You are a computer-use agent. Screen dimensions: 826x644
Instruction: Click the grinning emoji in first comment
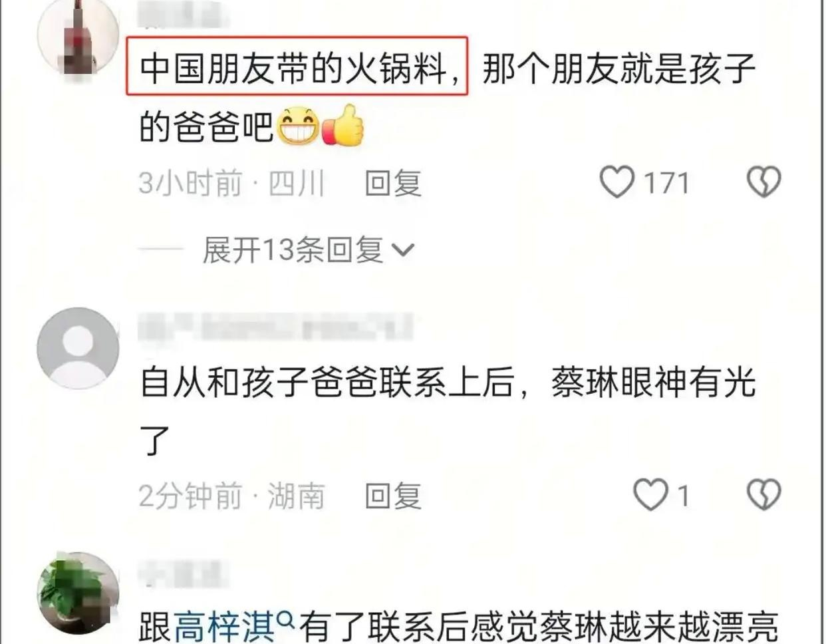pos(298,126)
